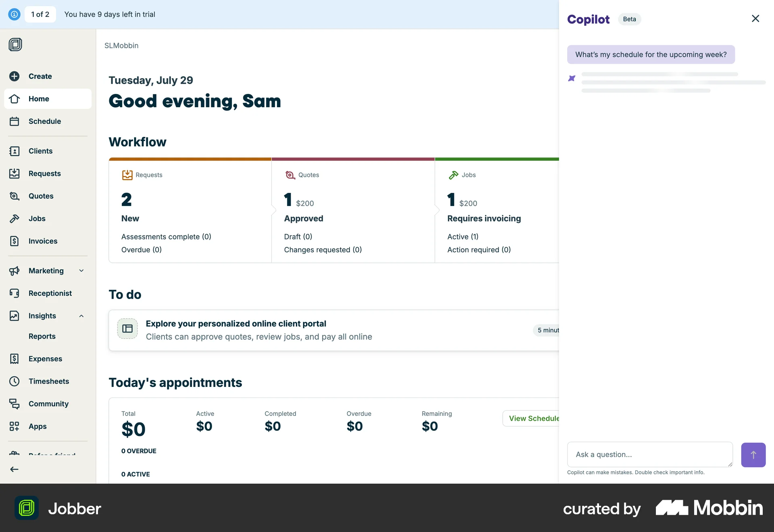Viewport: 774px width, 532px height.
Task: Click the Create plus icon
Action: (15, 76)
